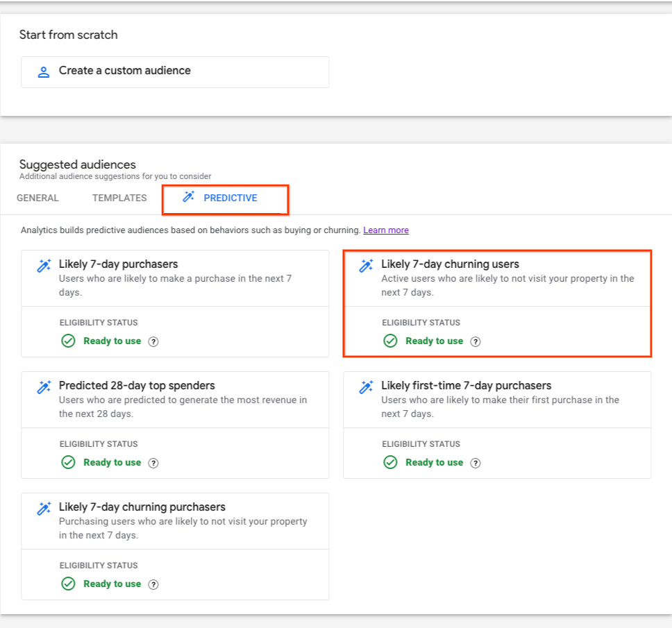Screen dimensions: 672x628
Task: Select Predicted 28-day top spenders card title
Action: (137, 386)
